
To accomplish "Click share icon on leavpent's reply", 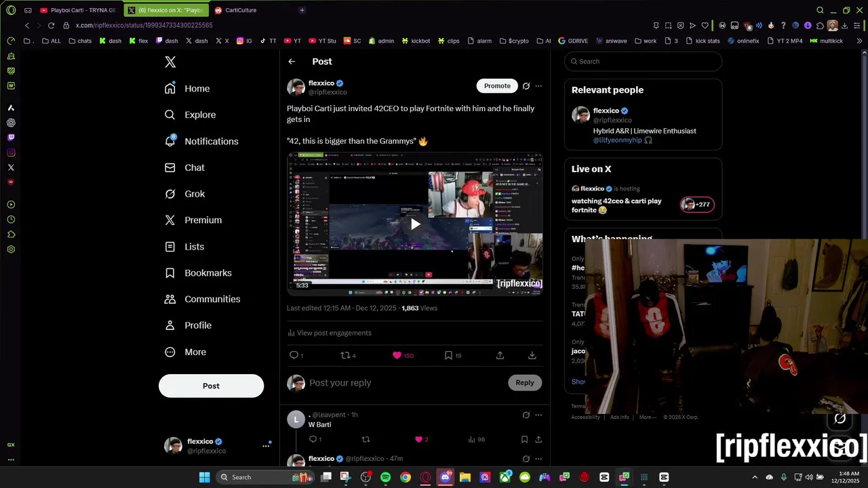I will pyautogui.click(x=538, y=439).
